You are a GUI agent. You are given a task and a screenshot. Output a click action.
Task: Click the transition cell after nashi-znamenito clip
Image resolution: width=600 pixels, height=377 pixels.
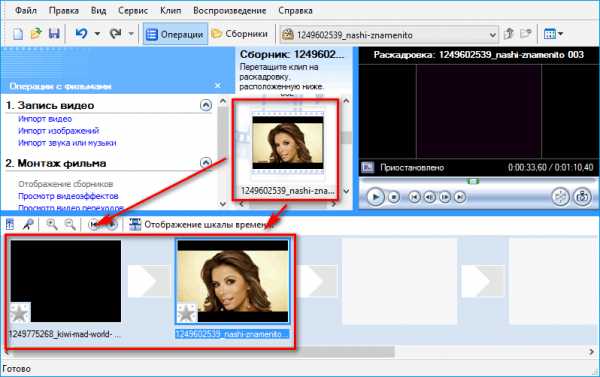pyautogui.click(x=316, y=281)
